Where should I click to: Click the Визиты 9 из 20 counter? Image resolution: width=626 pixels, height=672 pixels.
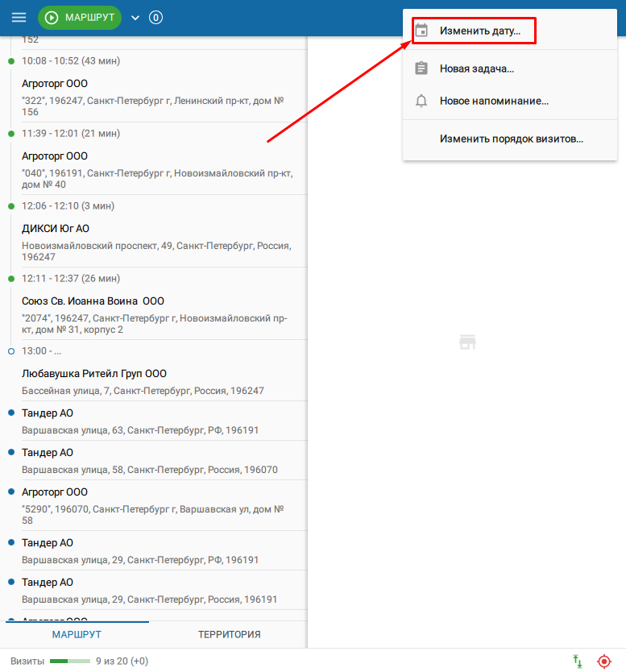[79, 661]
